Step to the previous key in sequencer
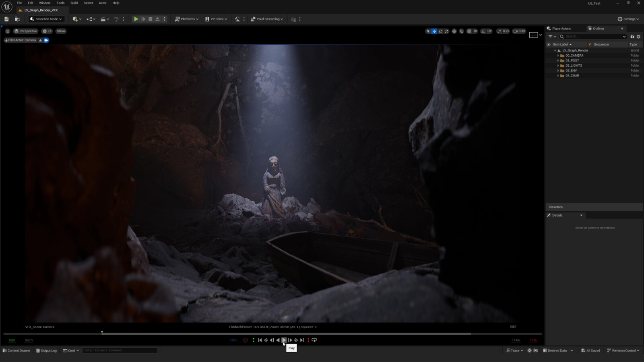The image size is (644, 362). pyautogui.click(x=266, y=340)
